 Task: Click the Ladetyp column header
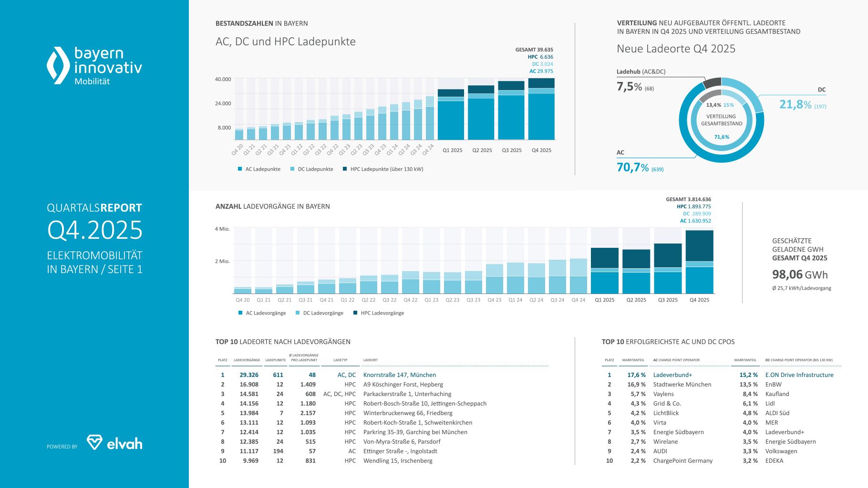click(340, 360)
